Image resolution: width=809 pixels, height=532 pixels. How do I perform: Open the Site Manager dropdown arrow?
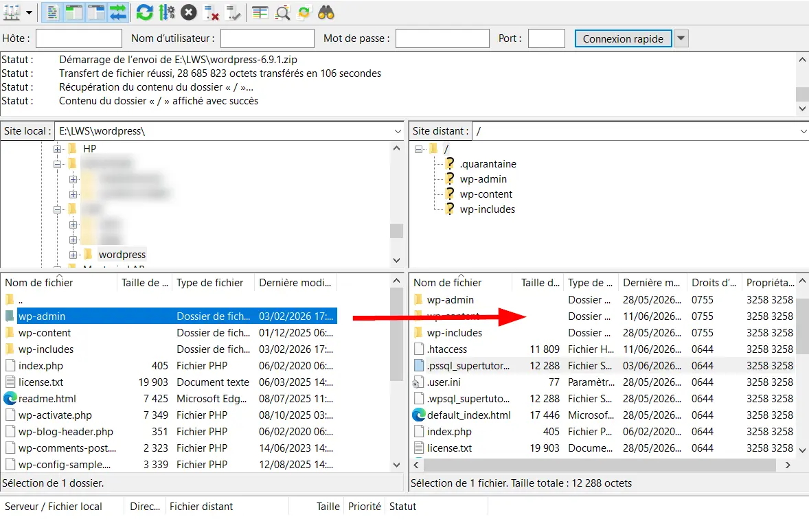pos(29,12)
